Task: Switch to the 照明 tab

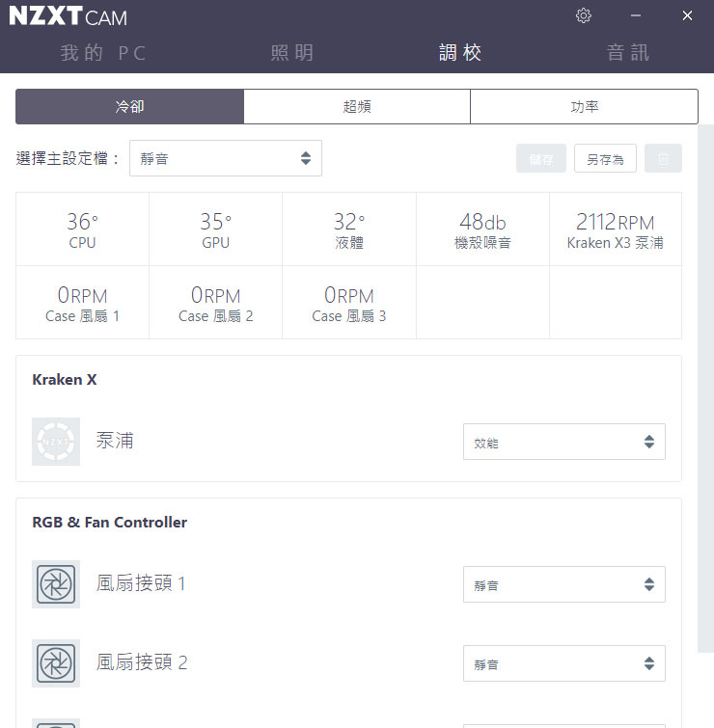Action: click(292, 52)
